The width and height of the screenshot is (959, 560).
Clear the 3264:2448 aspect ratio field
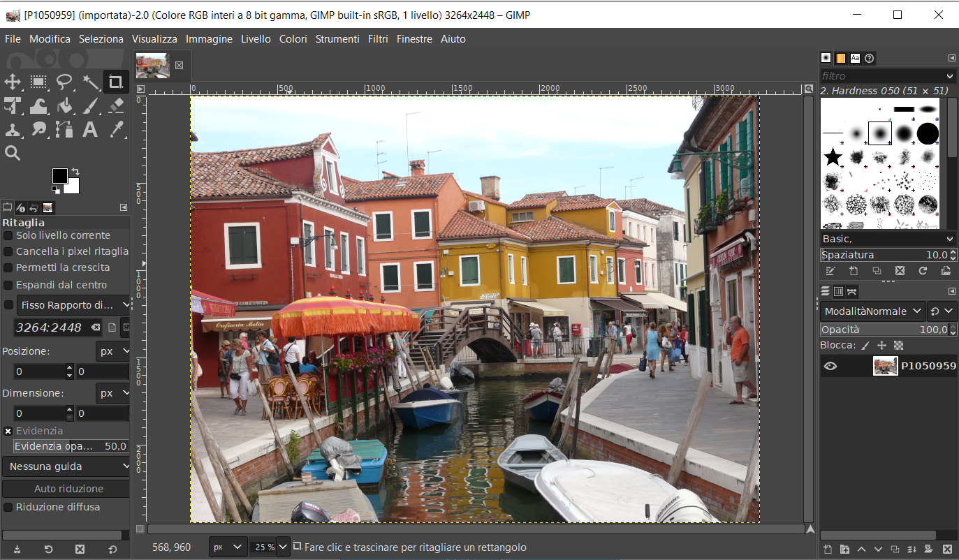(x=96, y=327)
